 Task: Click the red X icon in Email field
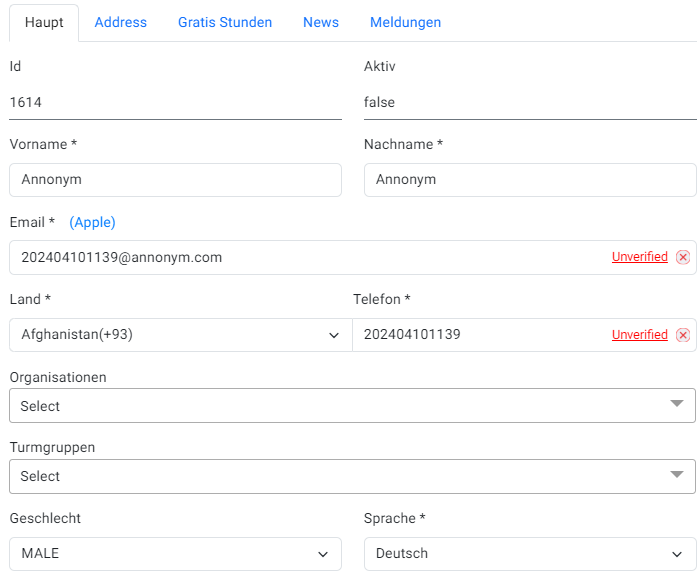tap(683, 257)
